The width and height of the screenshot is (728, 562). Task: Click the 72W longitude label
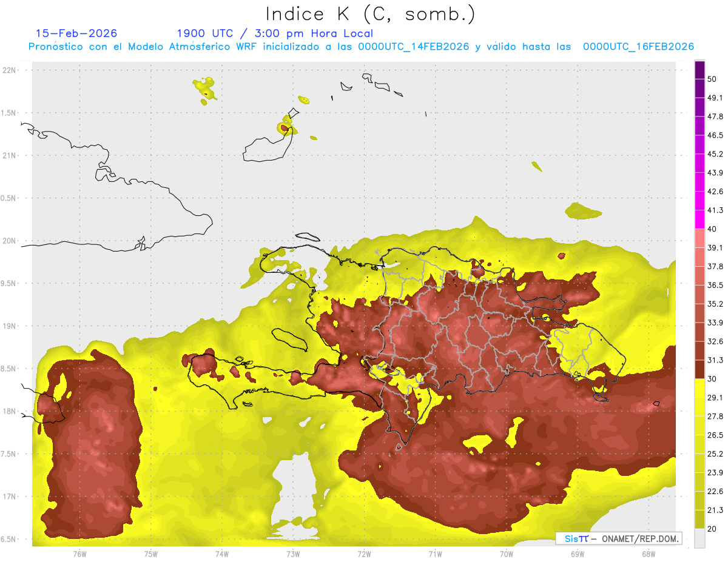364,554
